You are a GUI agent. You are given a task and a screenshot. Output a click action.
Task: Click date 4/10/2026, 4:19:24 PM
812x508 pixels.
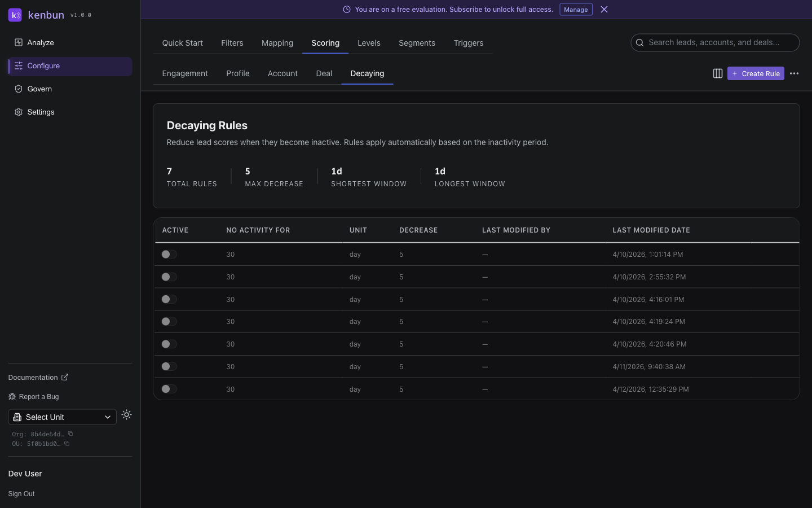click(x=649, y=322)
